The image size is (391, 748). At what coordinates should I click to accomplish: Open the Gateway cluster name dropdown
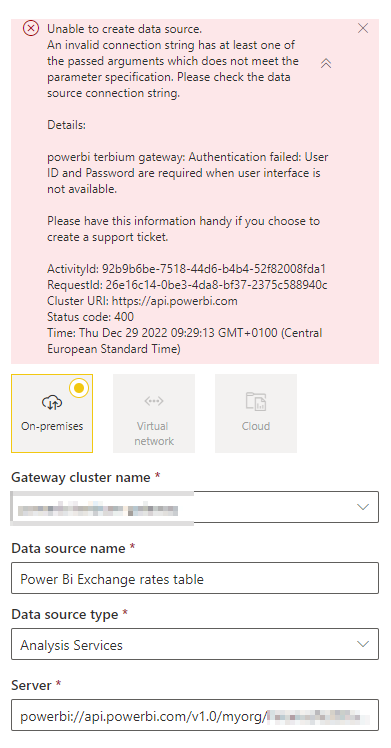195,507
